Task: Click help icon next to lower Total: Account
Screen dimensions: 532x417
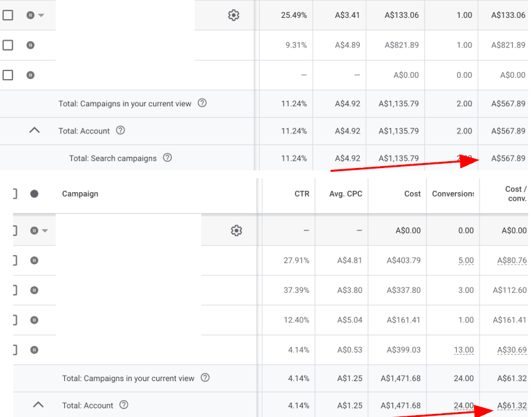Action: click(124, 405)
